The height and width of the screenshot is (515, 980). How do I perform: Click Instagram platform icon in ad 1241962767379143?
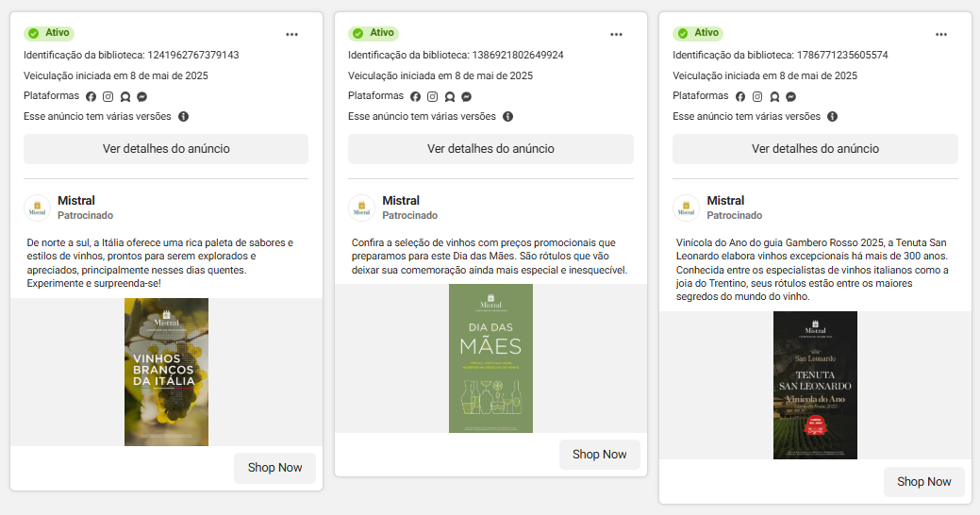[x=108, y=96]
